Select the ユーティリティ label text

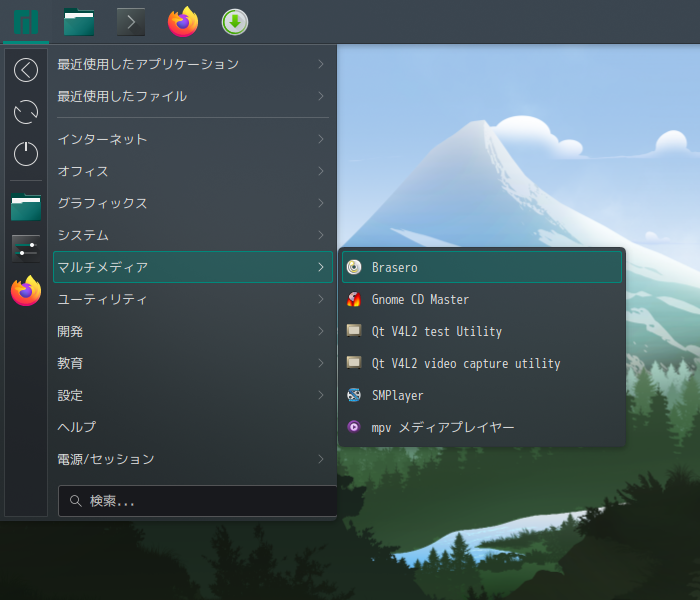[x=102, y=299]
